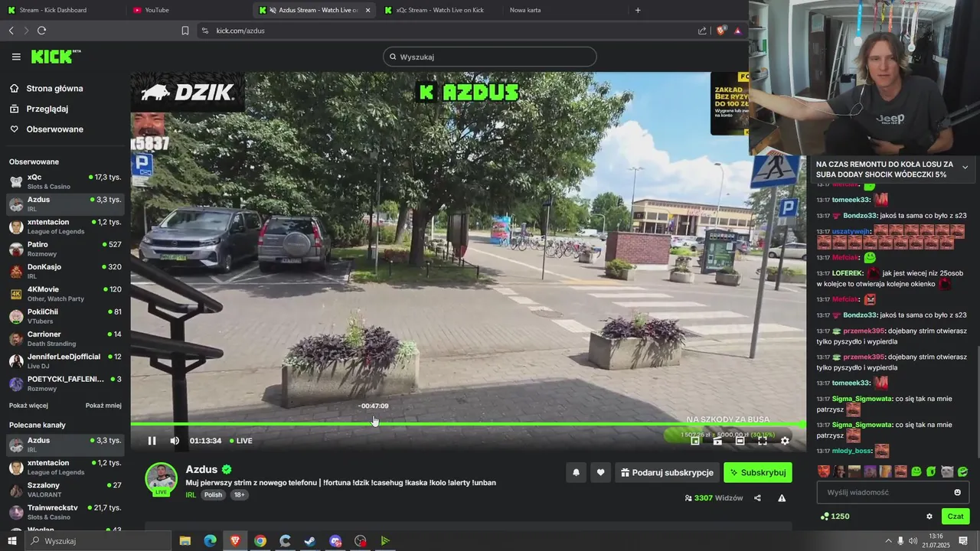Open chat settings gear icon
The width and height of the screenshot is (980, 551).
929,517
